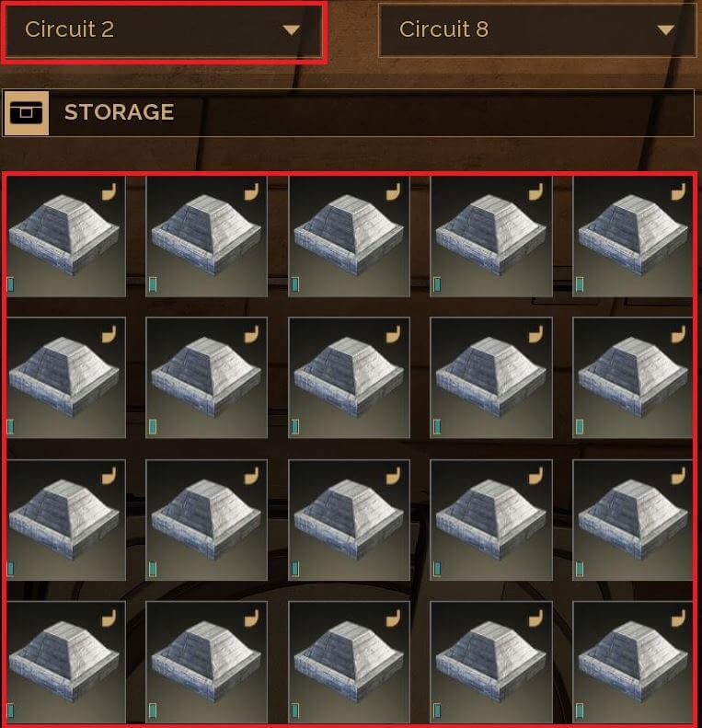Select middle item in top storage row
This screenshot has width=702, height=728.
(349, 237)
